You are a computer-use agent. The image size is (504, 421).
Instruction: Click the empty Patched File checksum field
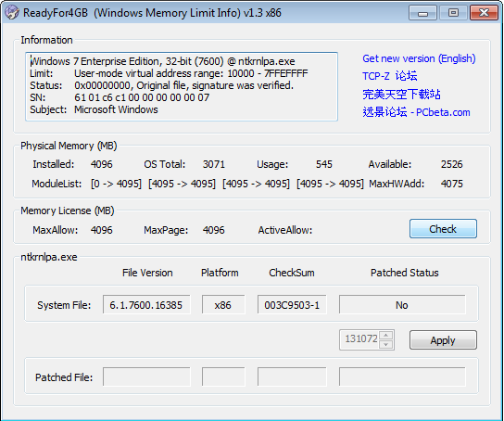(x=292, y=376)
